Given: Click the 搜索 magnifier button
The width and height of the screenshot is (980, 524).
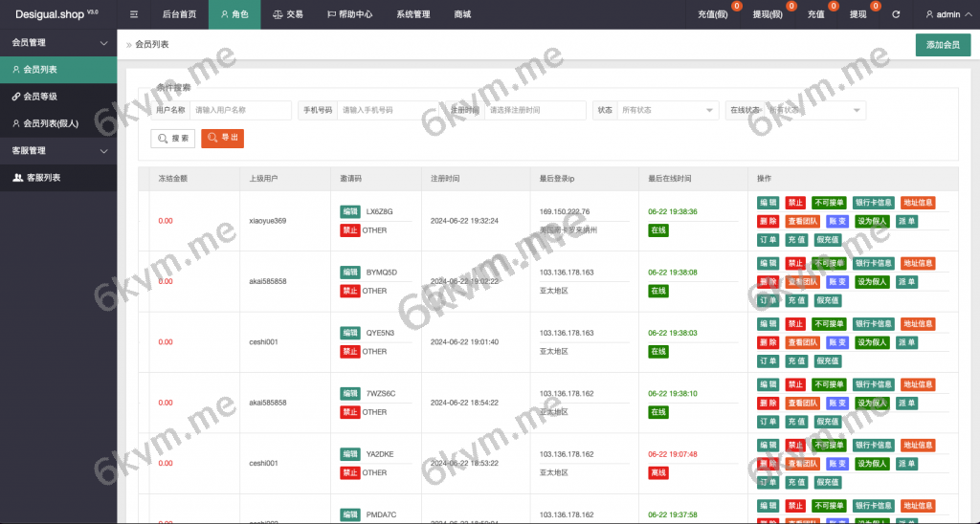Looking at the screenshot, I should pyautogui.click(x=173, y=139).
